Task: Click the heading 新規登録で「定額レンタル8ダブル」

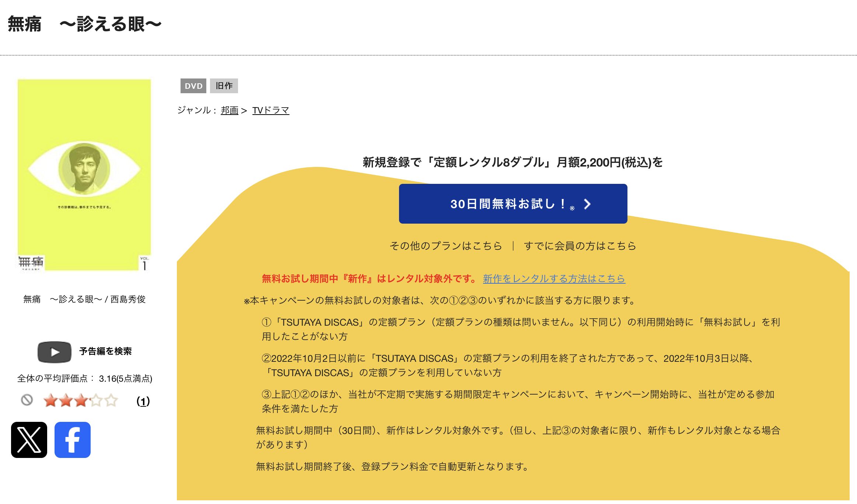Action: pyautogui.click(x=513, y=162)
